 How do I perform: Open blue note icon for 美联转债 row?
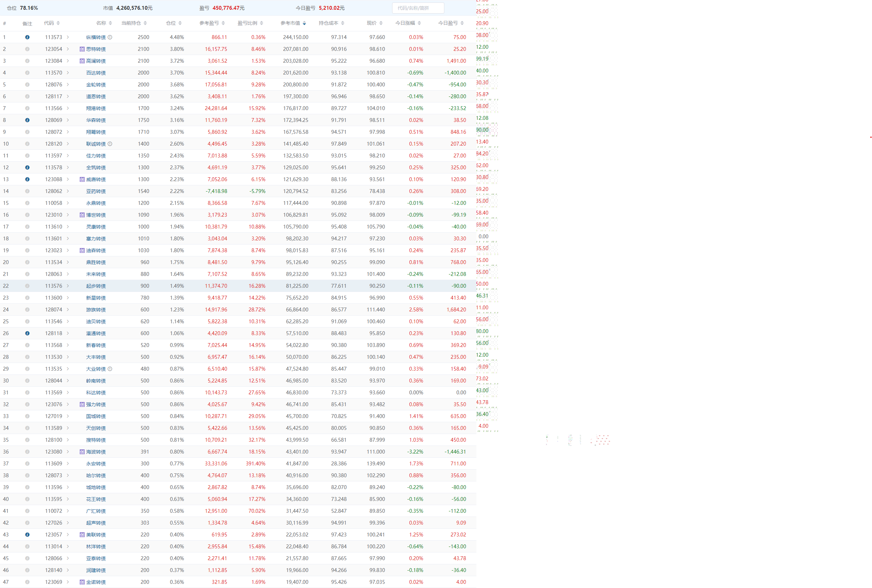[x=28, y=535]
